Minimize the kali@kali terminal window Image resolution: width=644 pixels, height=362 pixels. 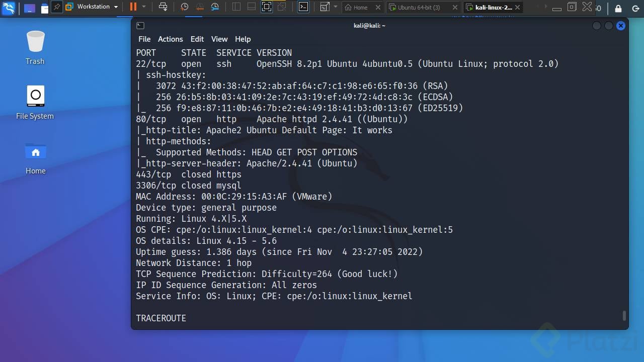click(x=597, y=26)
